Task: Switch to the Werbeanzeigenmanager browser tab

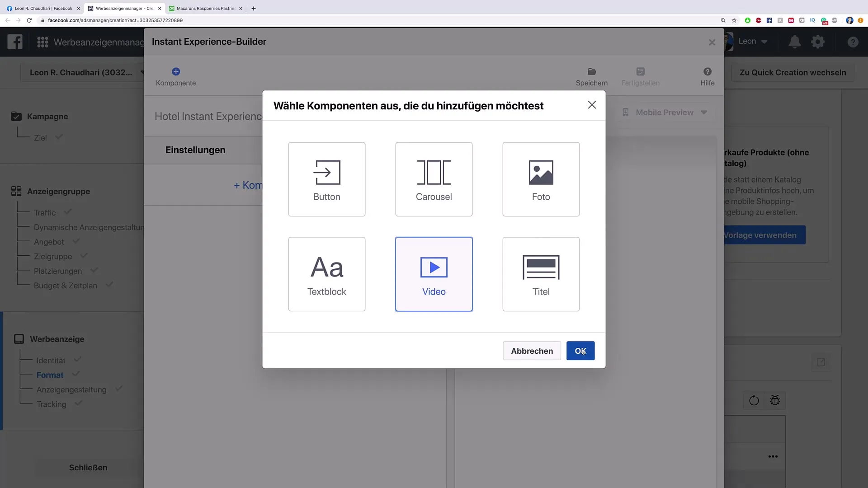Action: [x=124, y=8]
